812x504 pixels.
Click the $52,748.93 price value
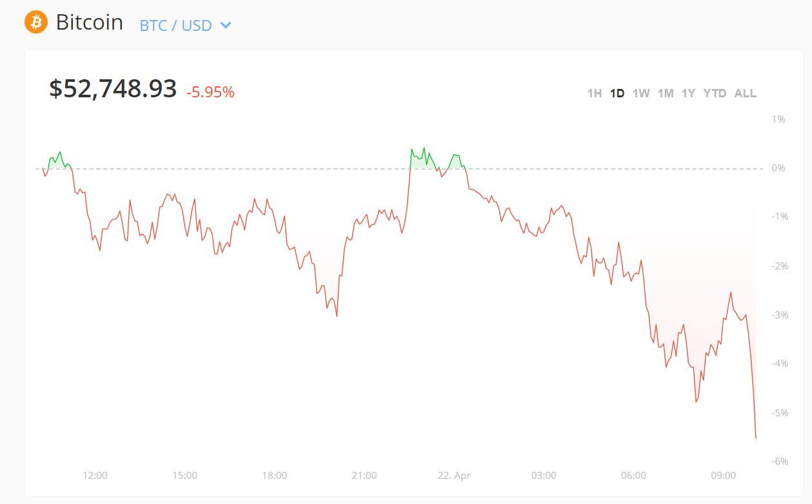(113, 89)
